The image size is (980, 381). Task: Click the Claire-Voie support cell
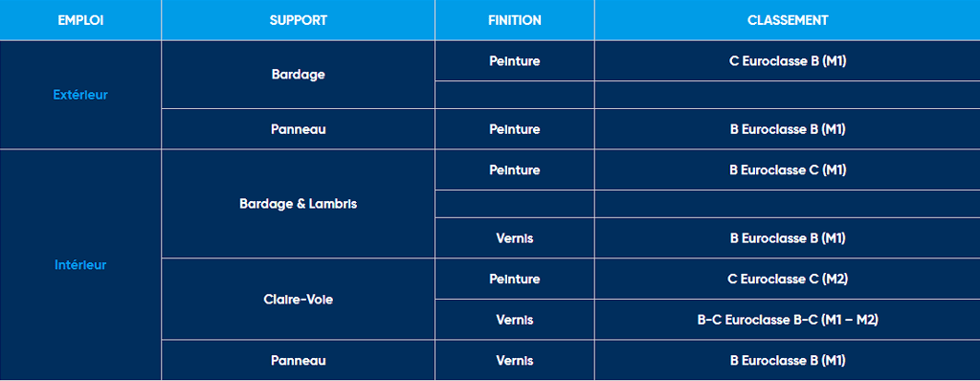tap(299, 299)
